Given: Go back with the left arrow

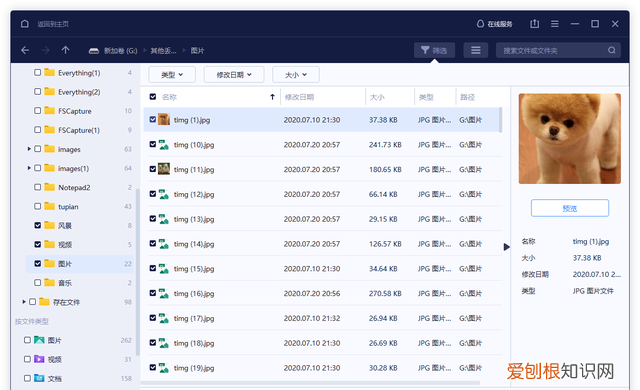Looking at the screenshot, I should point(25,50).
